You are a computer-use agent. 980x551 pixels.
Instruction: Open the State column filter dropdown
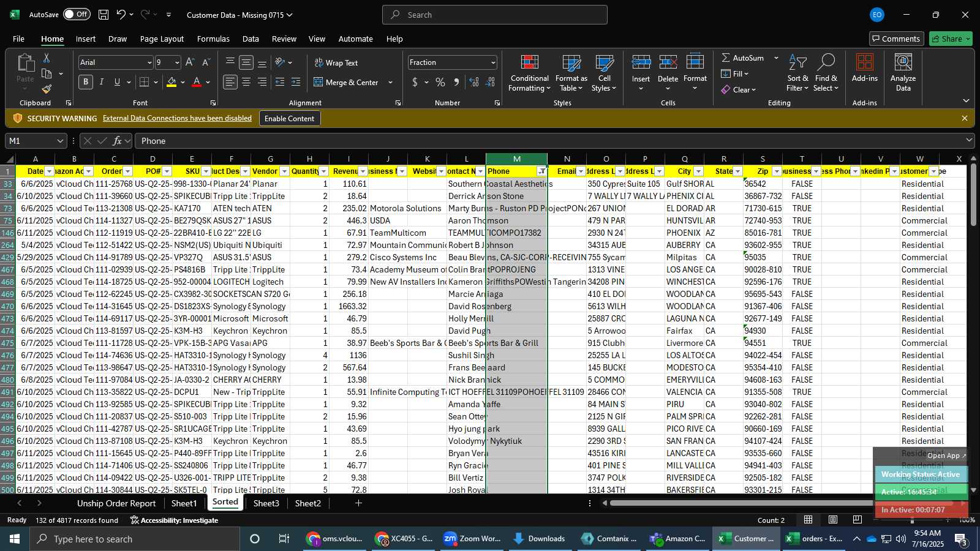(x=737, y=171)
